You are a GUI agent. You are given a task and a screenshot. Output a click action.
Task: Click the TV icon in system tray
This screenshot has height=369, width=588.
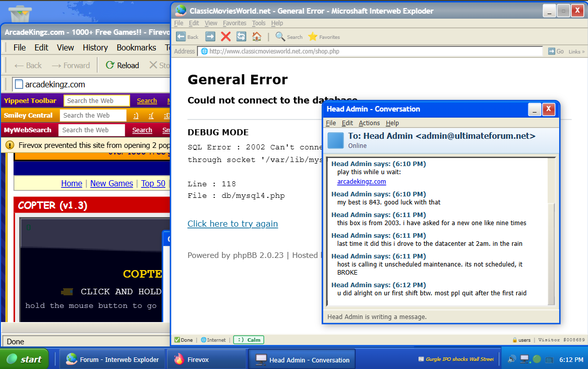[x=549, y=359]
